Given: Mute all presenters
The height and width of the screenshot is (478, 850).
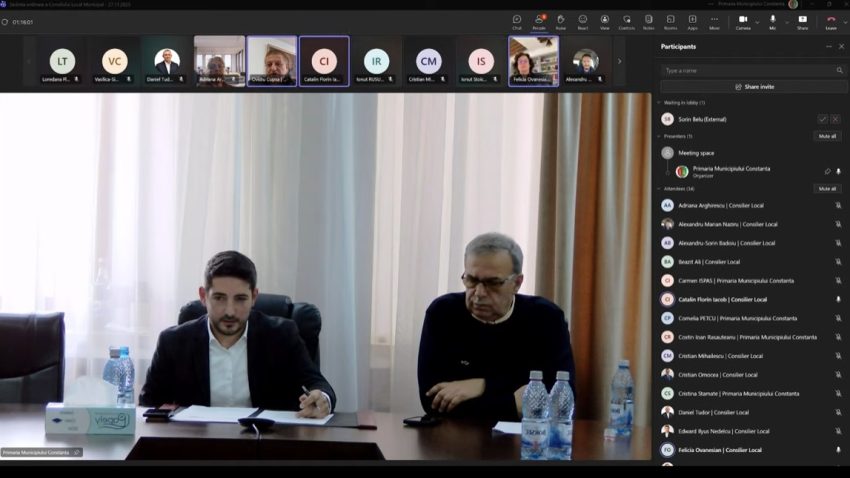Looking at the screenshot, I should 827,136.
